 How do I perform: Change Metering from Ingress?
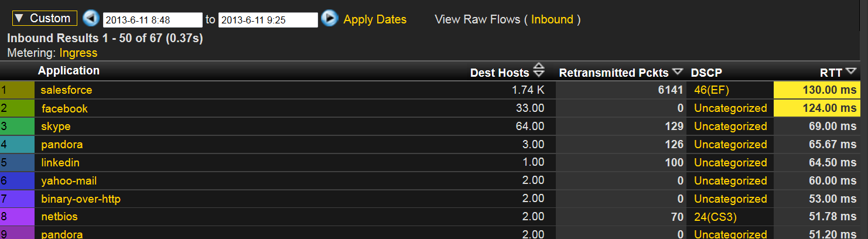pos(78,53)
